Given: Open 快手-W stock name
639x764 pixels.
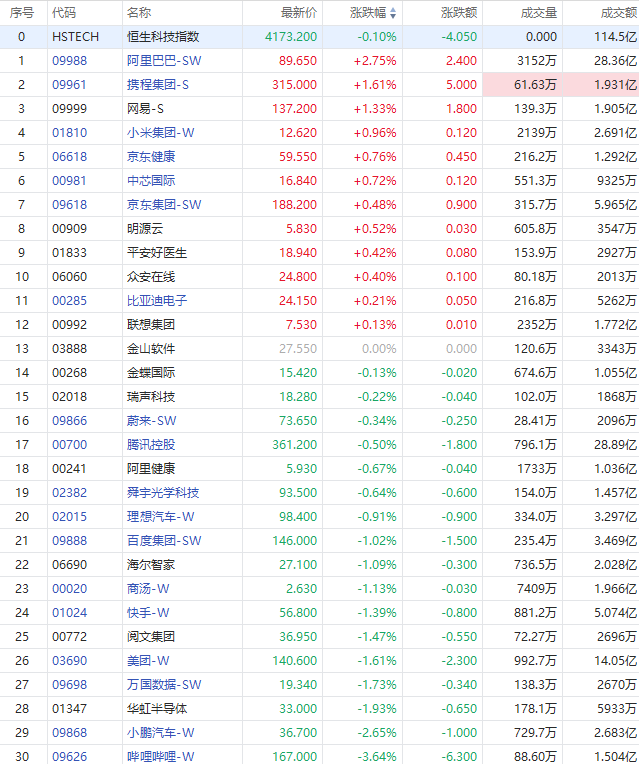Looking at the screenshot, I should (148, 612).
